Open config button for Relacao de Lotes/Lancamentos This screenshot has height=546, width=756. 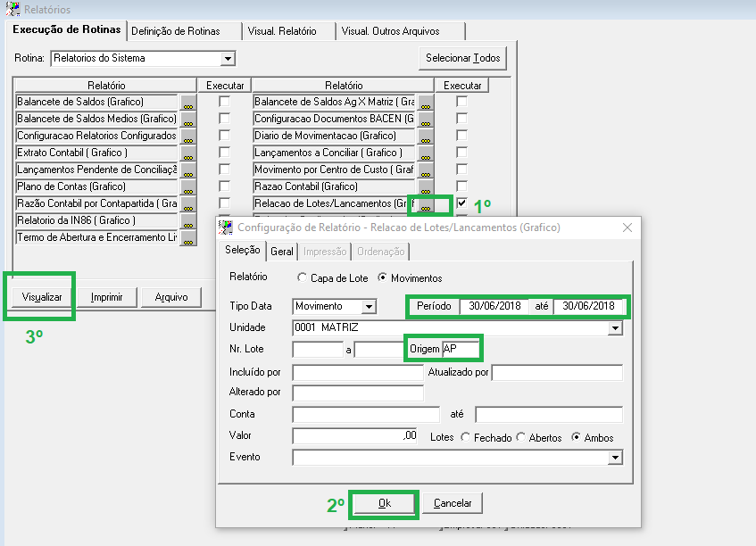pos(425,203)
